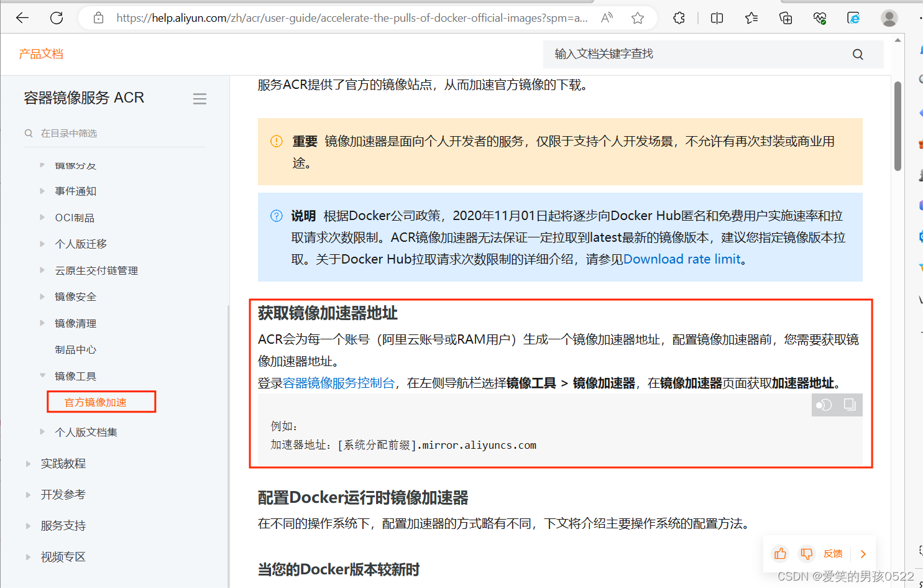Copy the code block with the copy icon

[x=850, y=405]
